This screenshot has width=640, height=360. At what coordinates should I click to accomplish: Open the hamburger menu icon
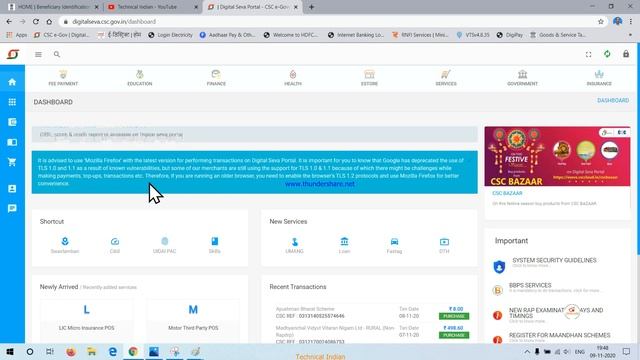[x=38, y=54]
